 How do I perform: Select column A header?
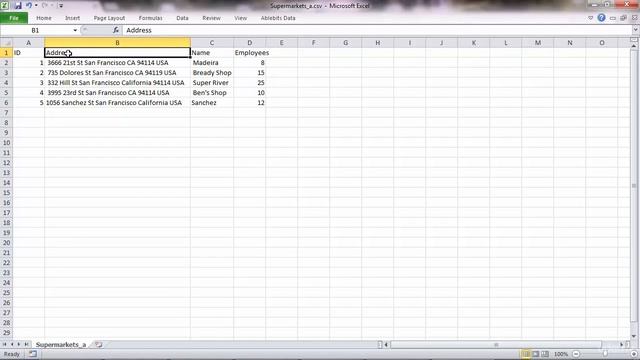coord(28,42)
